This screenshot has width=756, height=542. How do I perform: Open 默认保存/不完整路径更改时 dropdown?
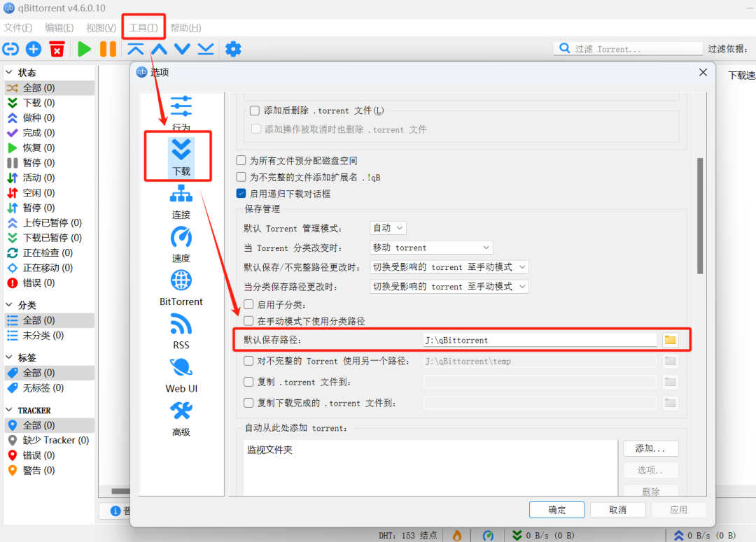[x=449, y=267]
